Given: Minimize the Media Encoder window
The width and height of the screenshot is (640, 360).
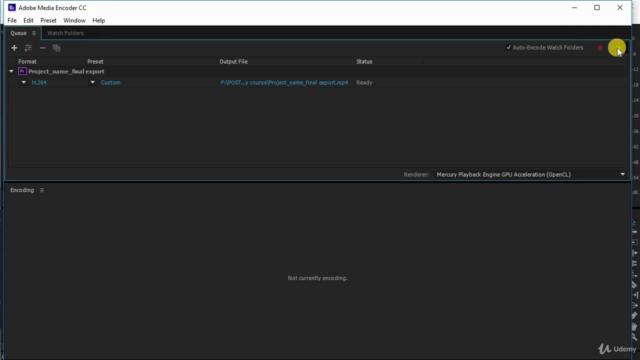Looking at the screenshot, I should [574, 7].
